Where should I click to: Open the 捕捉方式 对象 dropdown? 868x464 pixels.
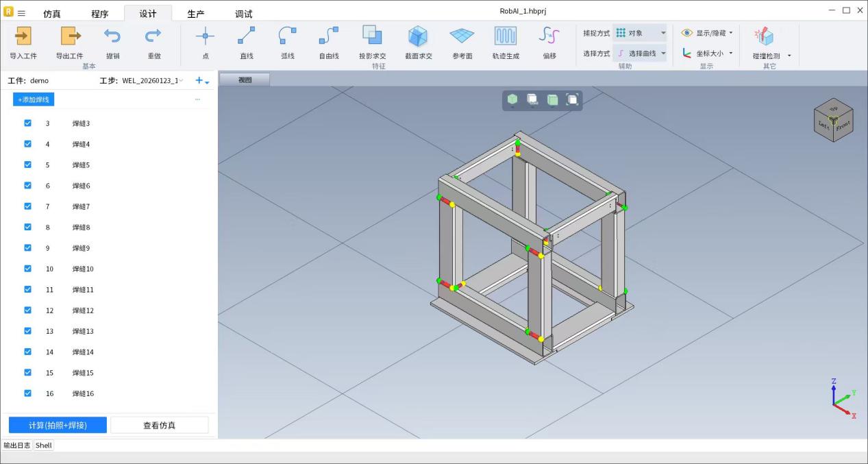pos(640,33)
